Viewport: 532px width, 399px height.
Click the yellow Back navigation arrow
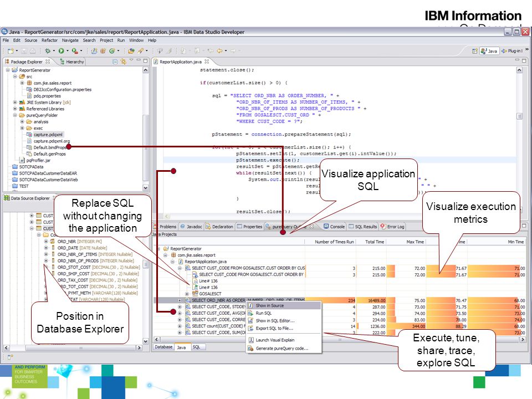[219, 51]
